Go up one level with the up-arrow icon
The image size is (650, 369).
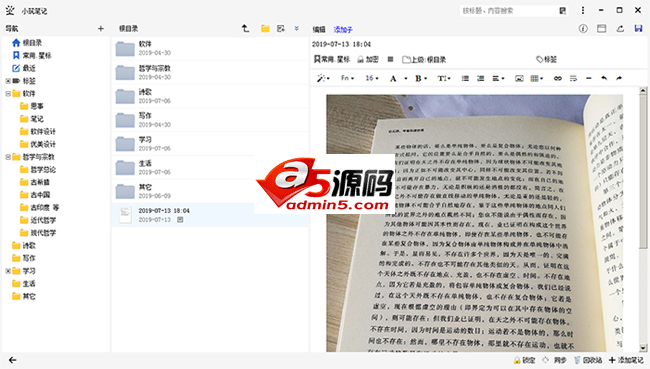coord(245,29)
